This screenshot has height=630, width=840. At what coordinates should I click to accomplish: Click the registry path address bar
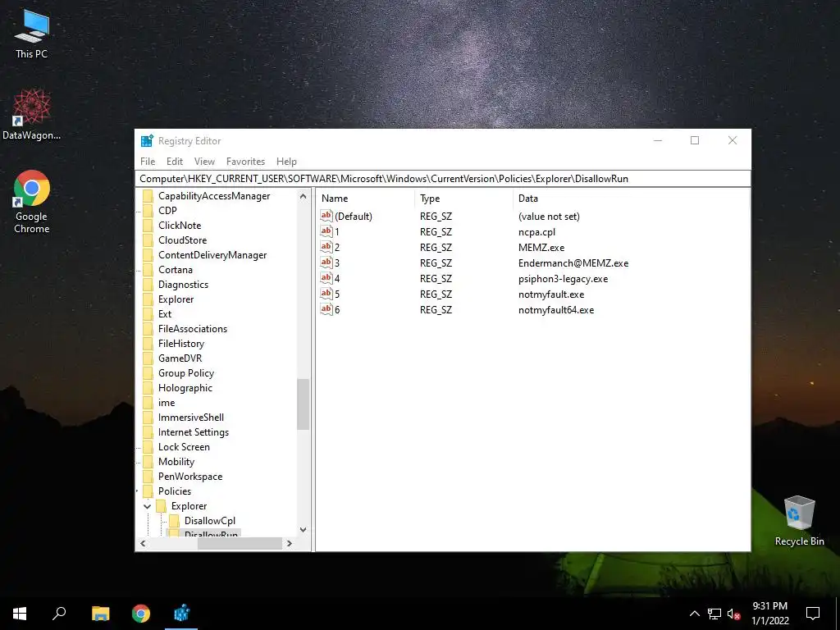point(443,179)
